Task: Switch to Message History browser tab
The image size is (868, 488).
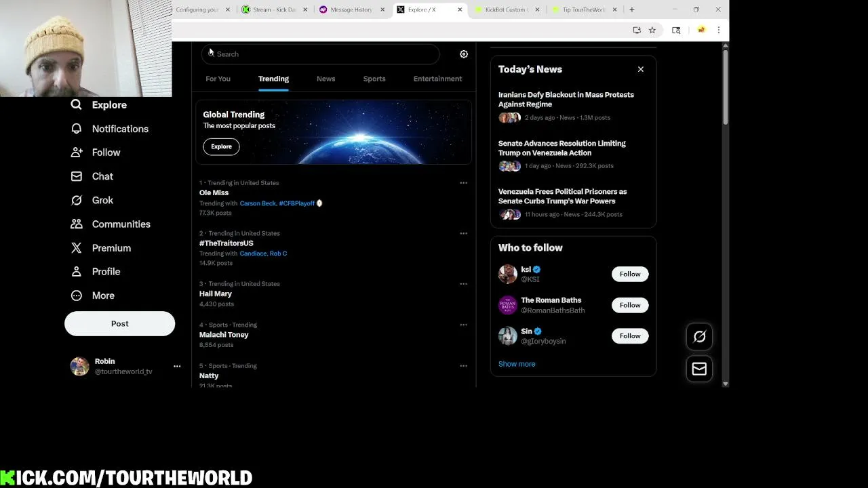Action: click(351, 9)
